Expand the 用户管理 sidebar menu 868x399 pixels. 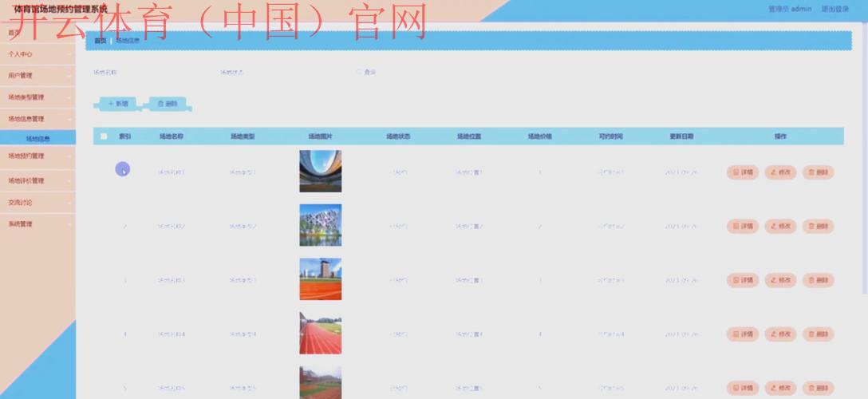(37, 75)
